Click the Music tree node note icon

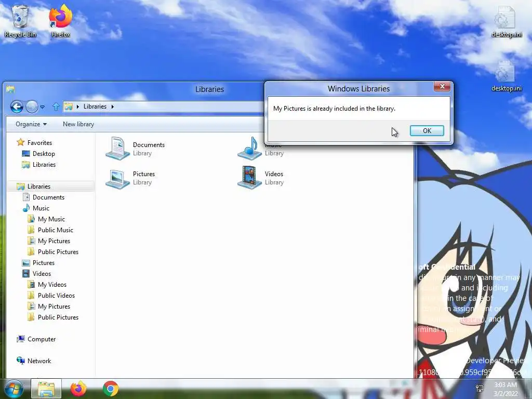pyautogui.click(x=26, y=208)
